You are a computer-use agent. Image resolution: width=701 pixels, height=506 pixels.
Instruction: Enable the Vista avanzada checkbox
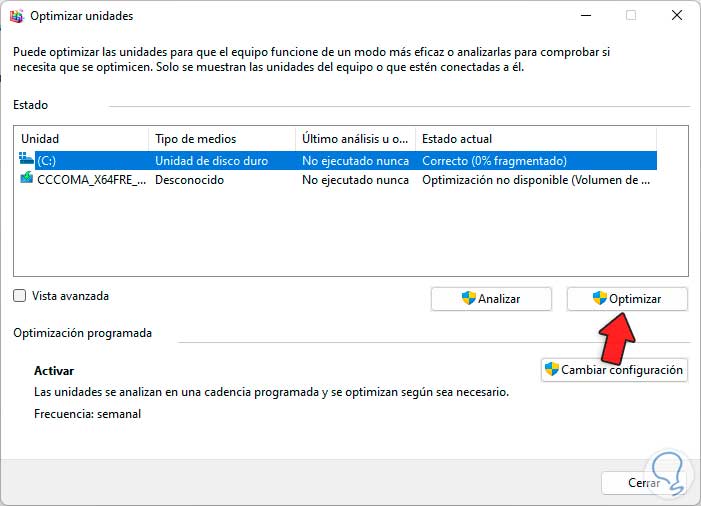pos(20,296)
